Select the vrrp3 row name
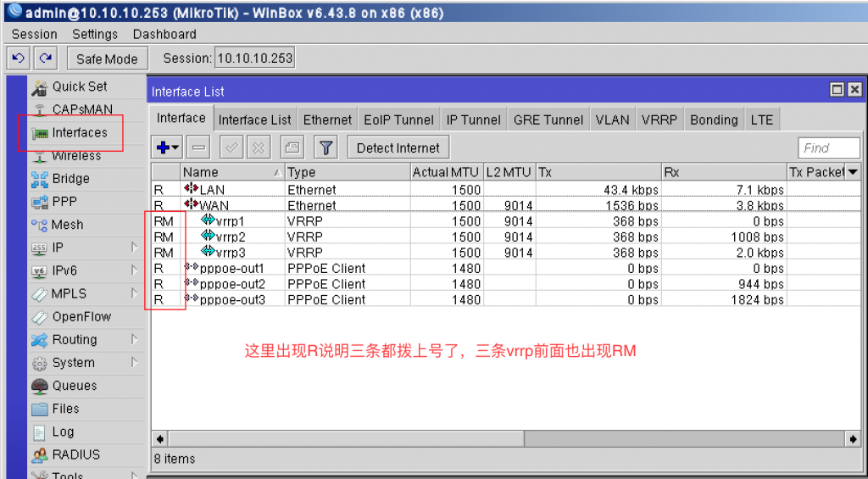The width and height of the screenshot is (868, 479). [231, 253]
